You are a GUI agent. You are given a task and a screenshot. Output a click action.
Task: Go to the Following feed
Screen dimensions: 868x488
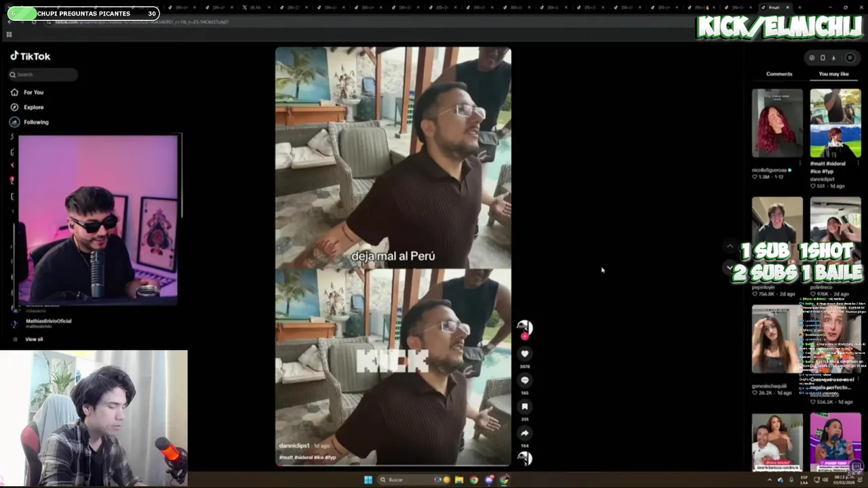point(36,122)
